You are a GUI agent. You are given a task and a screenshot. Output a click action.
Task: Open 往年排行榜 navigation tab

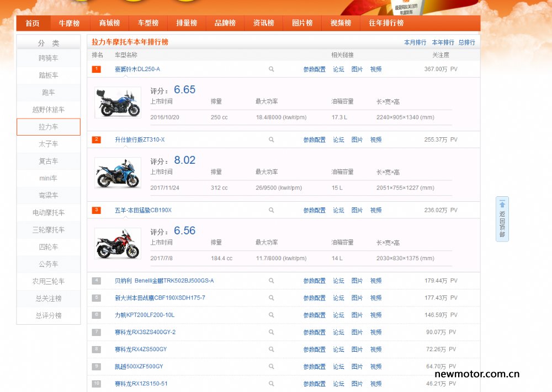tap(386, 23)
